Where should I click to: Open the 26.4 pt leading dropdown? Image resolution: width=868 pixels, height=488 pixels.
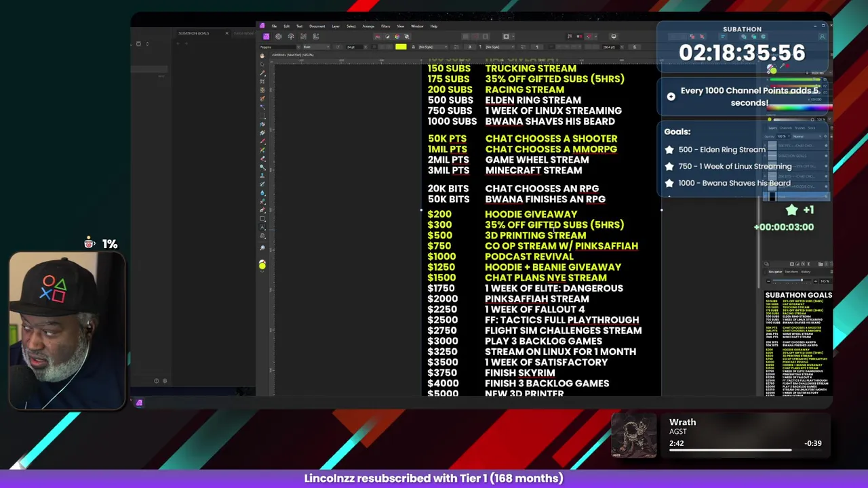(613, 47)
